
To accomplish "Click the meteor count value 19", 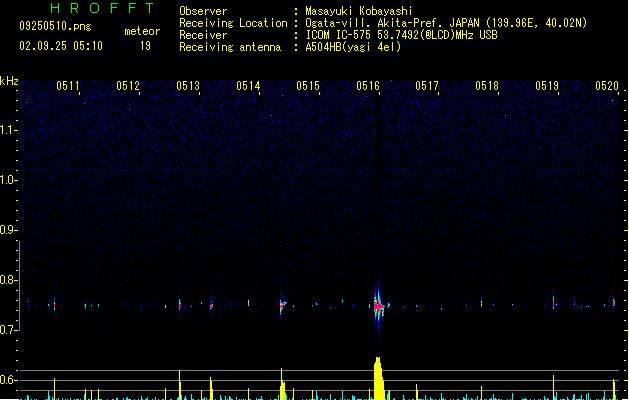I will click(145, 46).
